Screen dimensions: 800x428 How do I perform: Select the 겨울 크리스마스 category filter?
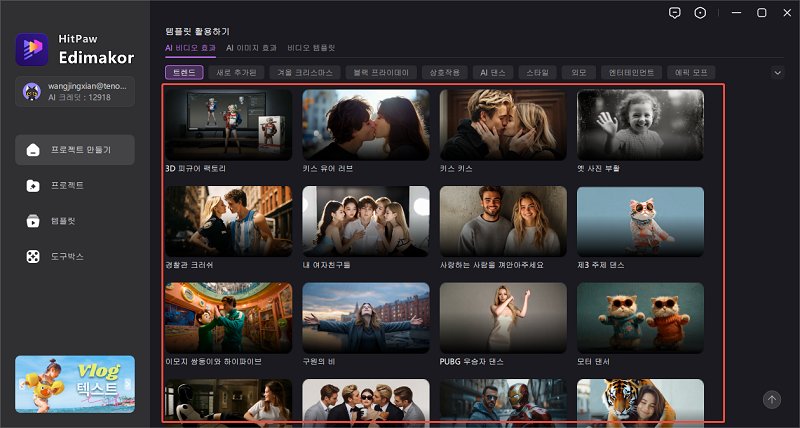(305, 72)
